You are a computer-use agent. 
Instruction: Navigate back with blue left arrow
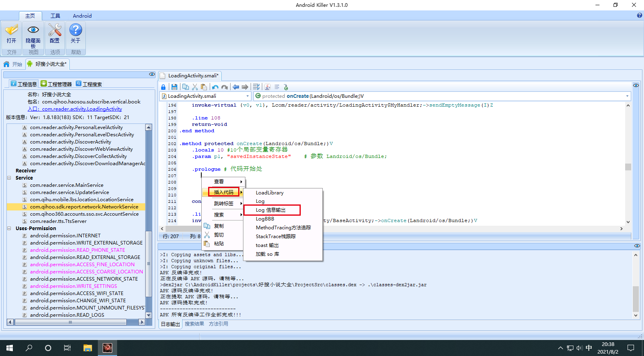pos(236,87)
